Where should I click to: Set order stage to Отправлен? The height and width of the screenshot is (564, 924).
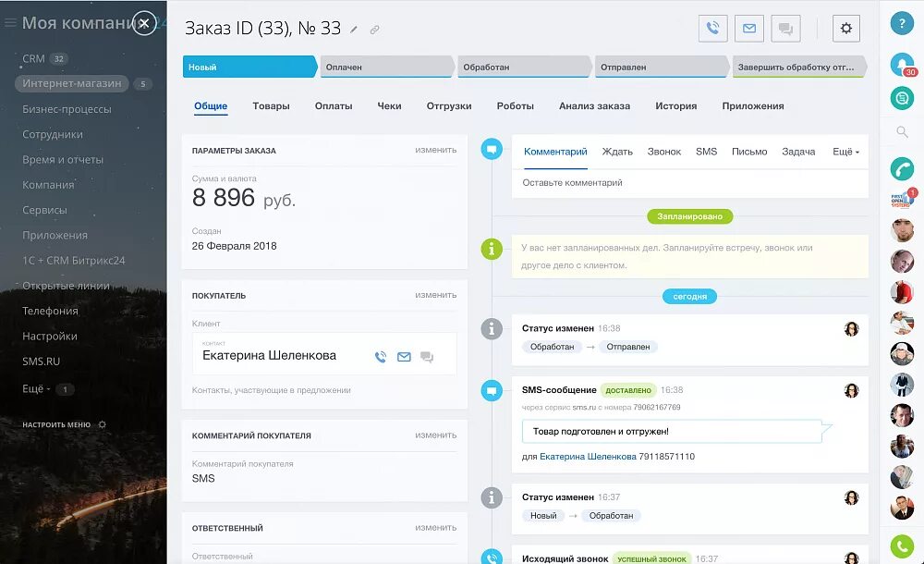(662, 67)
